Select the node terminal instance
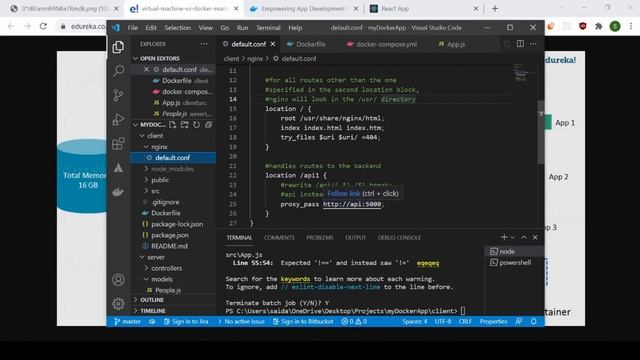Viewport: 640px width, 360px height. (514, 251)
